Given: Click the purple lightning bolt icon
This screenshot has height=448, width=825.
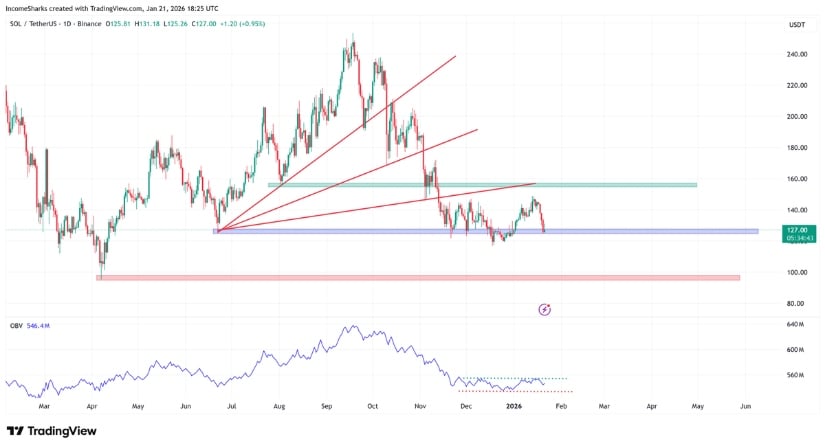Looking at the screenshot, I should click(x=545, y=310).
